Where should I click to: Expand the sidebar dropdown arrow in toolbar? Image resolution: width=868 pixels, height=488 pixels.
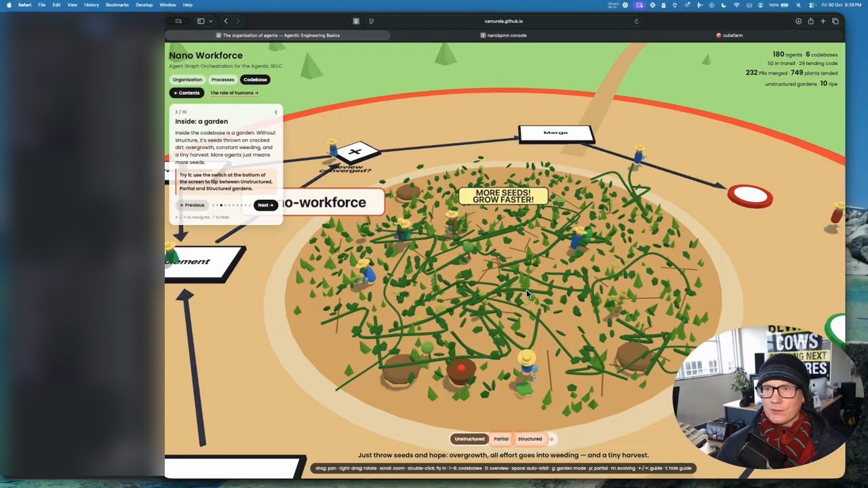pyautogui.click(x=210, y=21)
